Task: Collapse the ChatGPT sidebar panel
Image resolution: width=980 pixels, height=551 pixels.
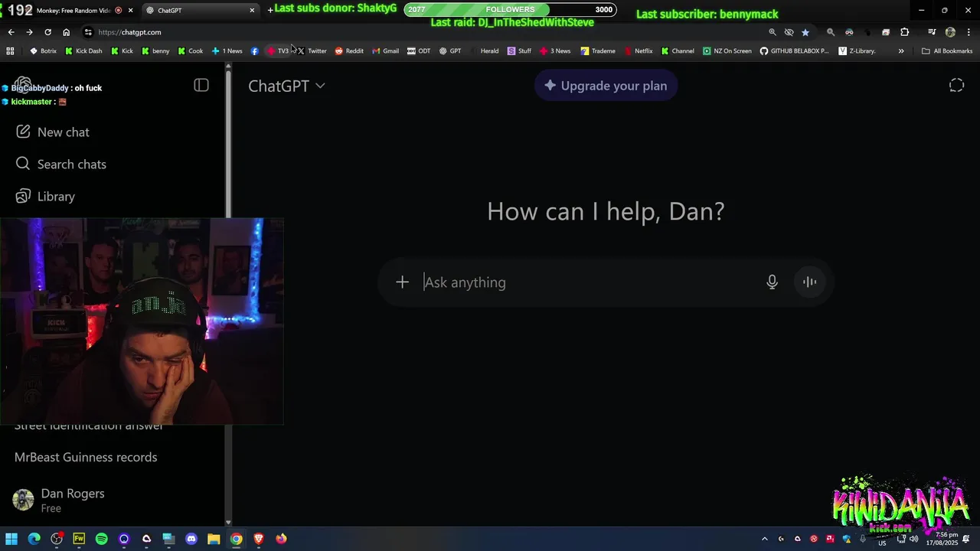Action: [201, 86]
